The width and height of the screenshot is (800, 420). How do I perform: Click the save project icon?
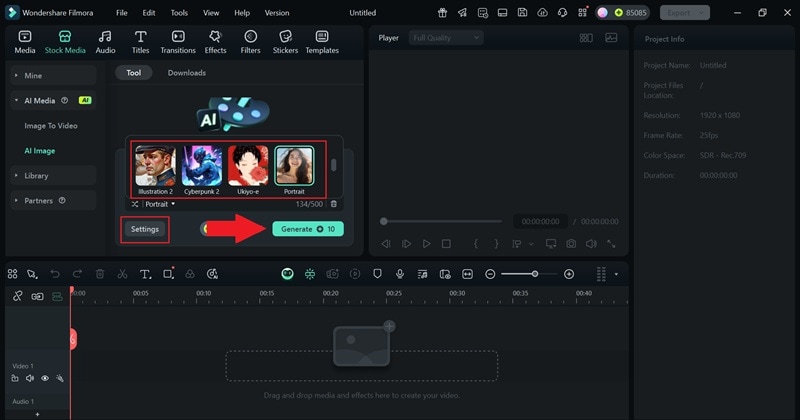(522, 13)
